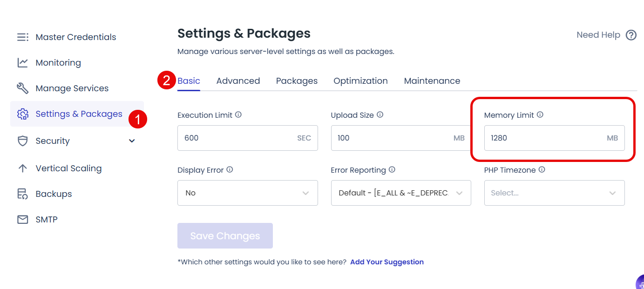Click the SMTP envelope icon
Image resolution: width=644 pixels, height=289 pixels.
click(x=23, y=220)
